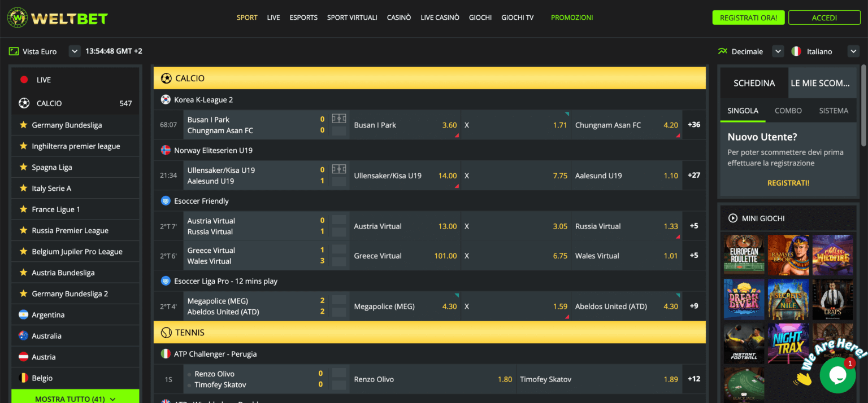Open Belgium Jupiler Pro League
This screenshot has width=868, height=403.
(x=75, y=251)
